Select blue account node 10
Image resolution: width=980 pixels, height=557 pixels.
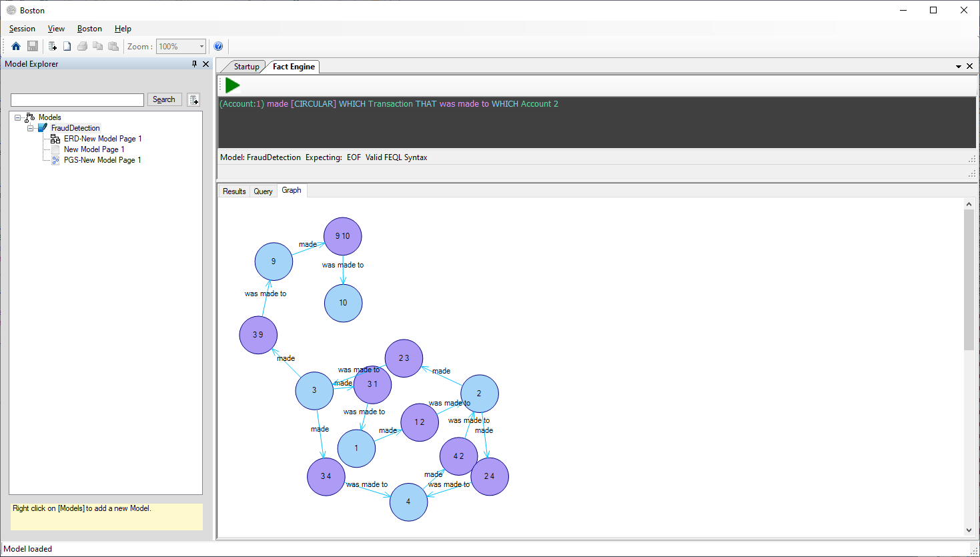coord(343,303)
